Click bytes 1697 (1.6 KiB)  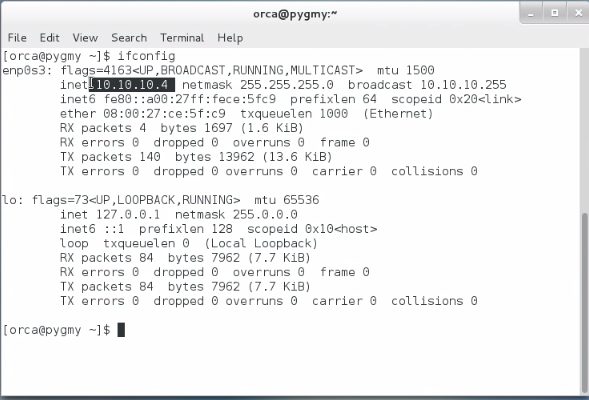coord(232,128)
